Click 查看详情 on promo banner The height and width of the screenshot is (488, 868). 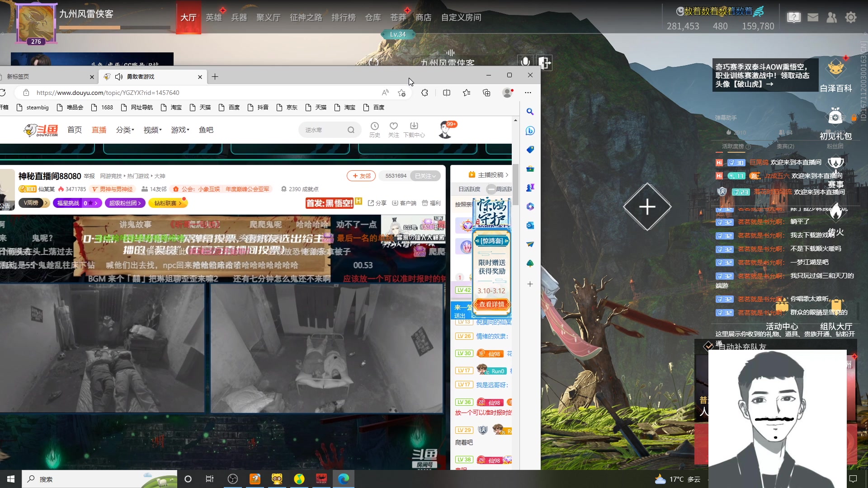(491, 305)
